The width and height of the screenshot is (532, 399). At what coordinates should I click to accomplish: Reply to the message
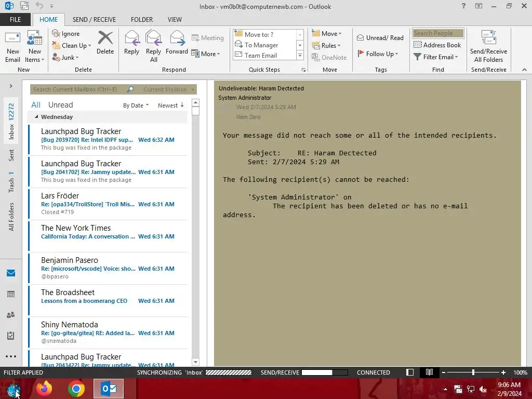131,43
